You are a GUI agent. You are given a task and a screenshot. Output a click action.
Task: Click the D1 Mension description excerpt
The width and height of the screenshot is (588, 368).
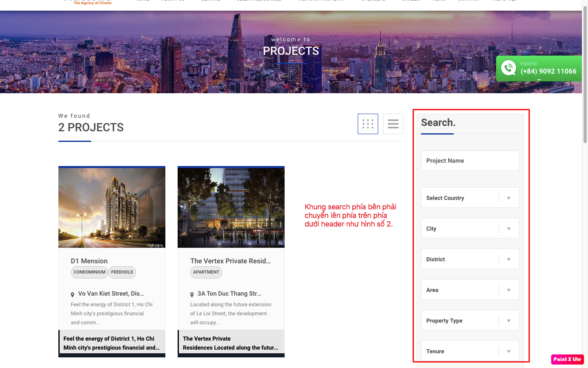(x=111, y=314)
